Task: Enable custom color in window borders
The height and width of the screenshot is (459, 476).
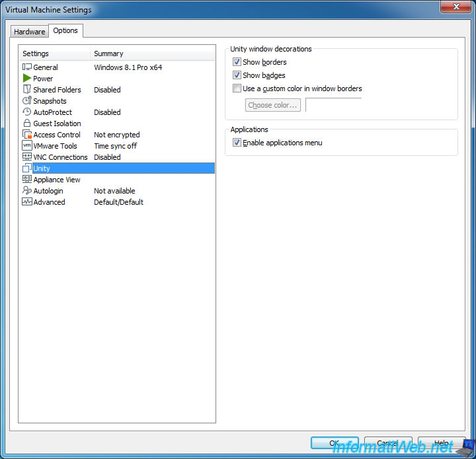Action: (x=237, y=88)
